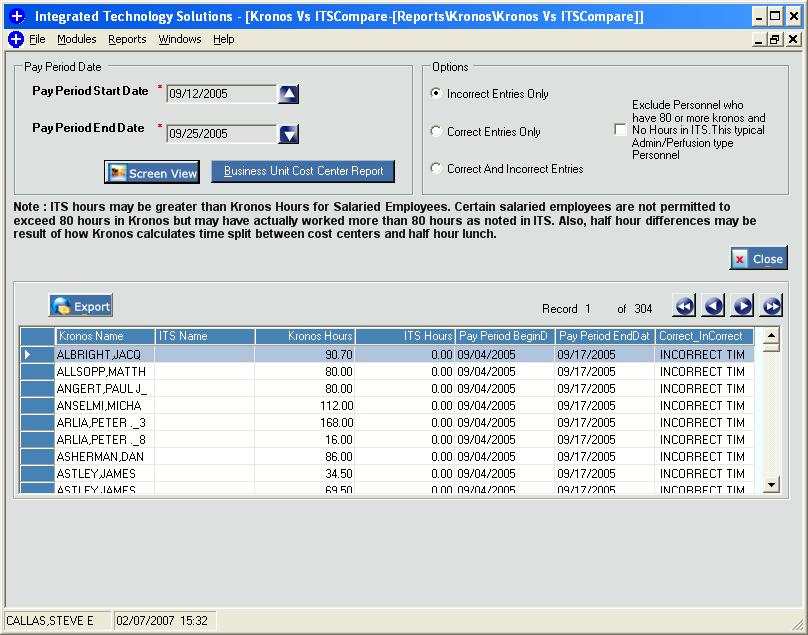Select the ANGERT,PAUL J_ row

387,388
